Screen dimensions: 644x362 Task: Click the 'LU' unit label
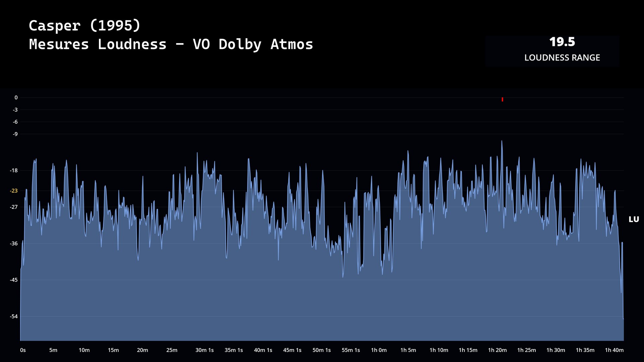tap(634, 220)
